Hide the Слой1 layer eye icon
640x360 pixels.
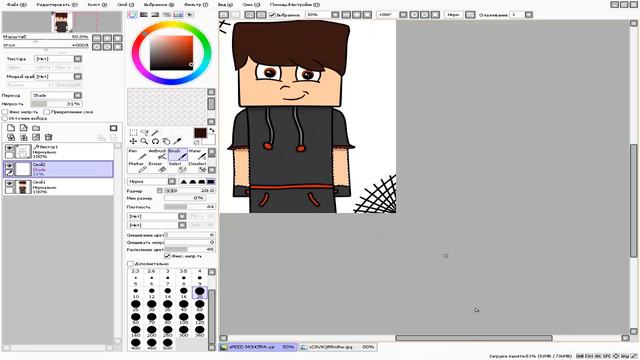pos(9,184)
